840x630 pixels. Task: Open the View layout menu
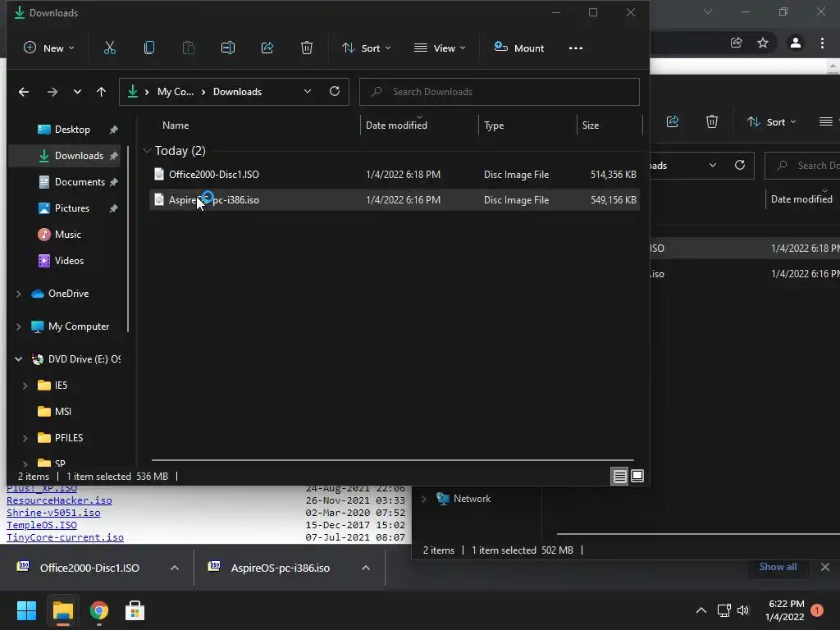click(440, 48)
